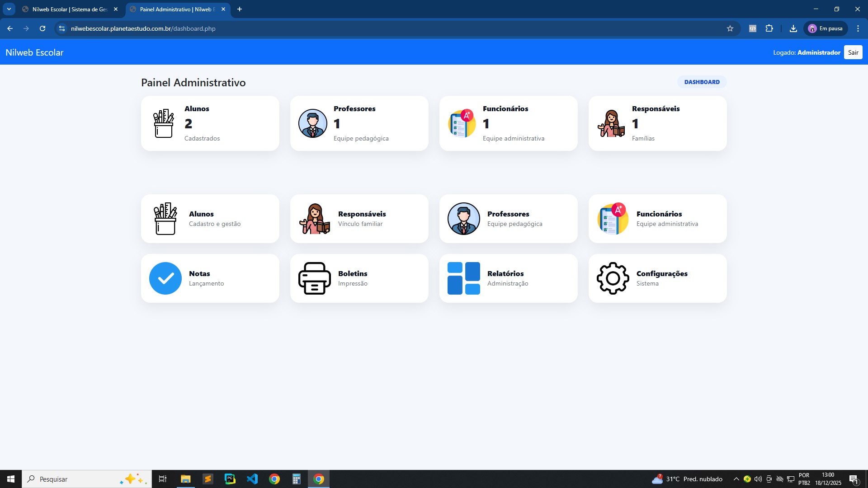
Task: Open the Boletins Impressão card
Action: pos(359,278)
